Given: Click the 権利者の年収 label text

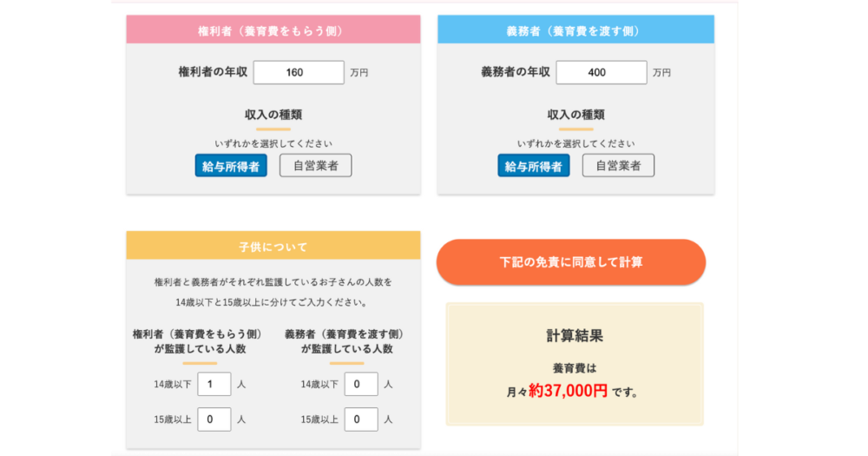Looking at the screenshot, I should [213, 73].
